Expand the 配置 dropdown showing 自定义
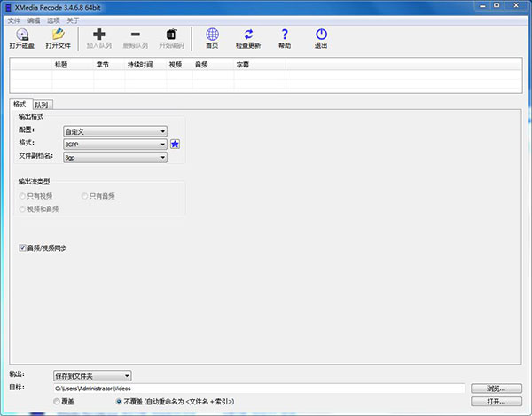532x416 pixels. click(114, 130)
